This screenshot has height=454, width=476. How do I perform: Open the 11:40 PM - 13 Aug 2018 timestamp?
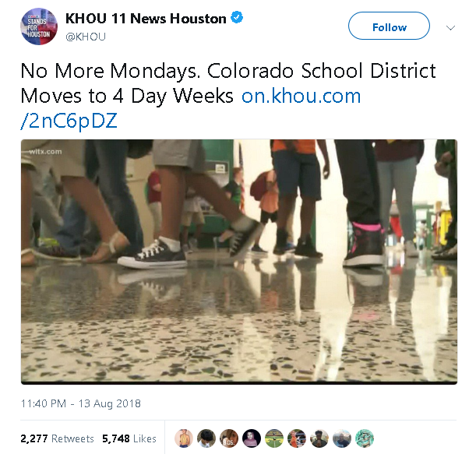[81, 403]
